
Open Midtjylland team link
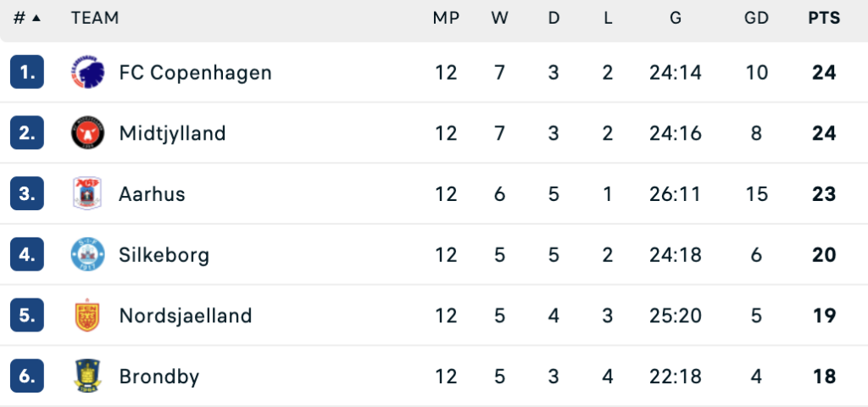(x=172, y=134)
